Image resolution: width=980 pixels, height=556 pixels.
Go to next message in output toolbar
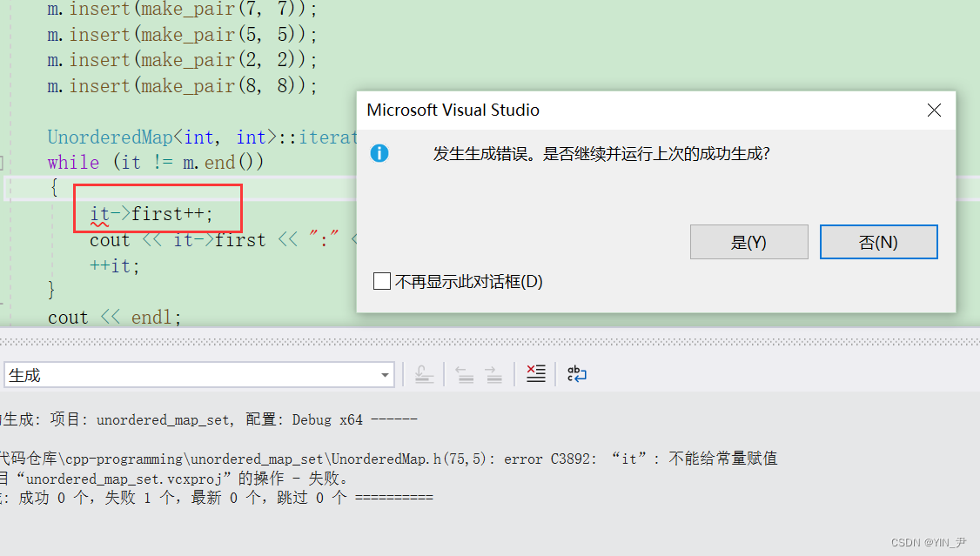[x=493, y=374]
